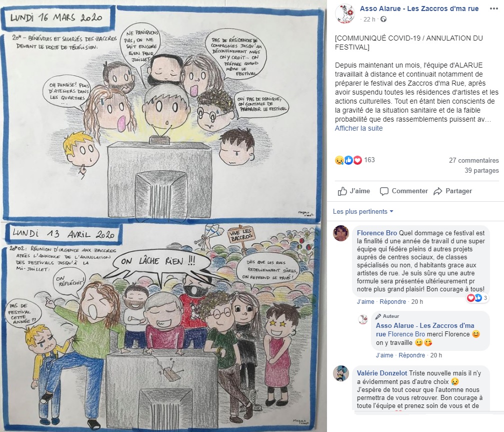This screenshot has width=504, height=432.
Task: Expand post text with Afficher la suite
Action: pos(358,128)
